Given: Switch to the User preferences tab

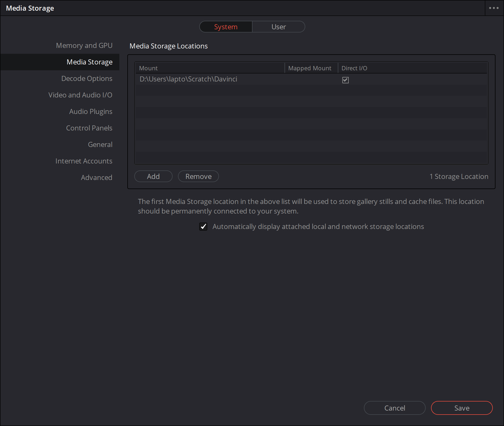Looking at the screenshot, I should tap(278, 27).
